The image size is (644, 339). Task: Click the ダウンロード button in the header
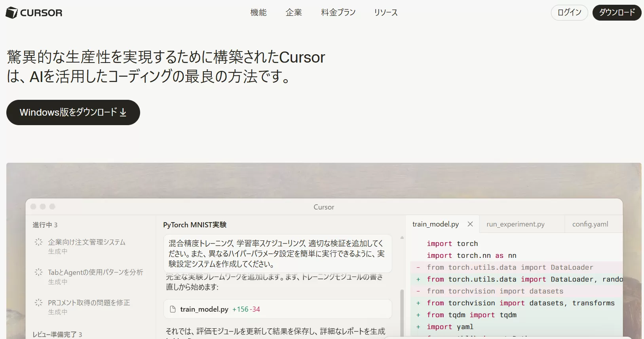(617, 13)
